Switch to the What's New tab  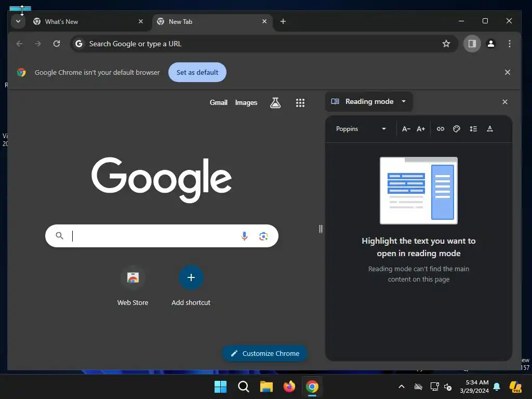[x=88, y=22]
